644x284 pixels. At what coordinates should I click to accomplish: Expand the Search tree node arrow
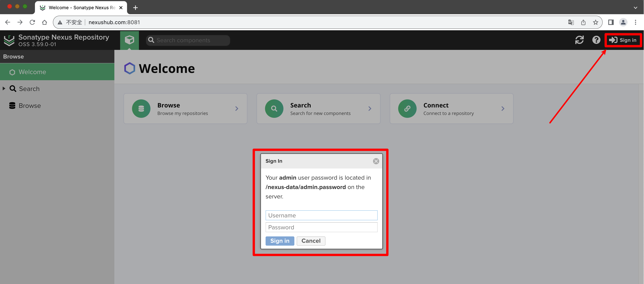click(4, 88)
